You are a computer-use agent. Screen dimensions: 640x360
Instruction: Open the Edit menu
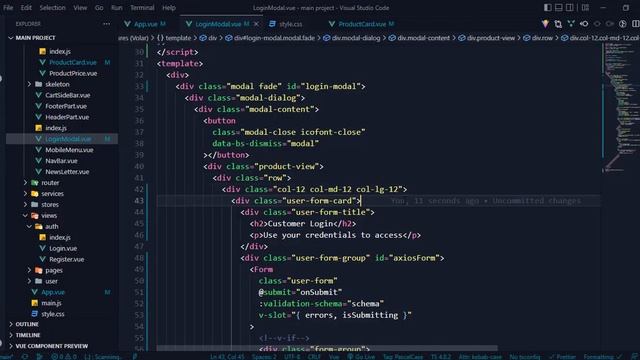(26, 7)
